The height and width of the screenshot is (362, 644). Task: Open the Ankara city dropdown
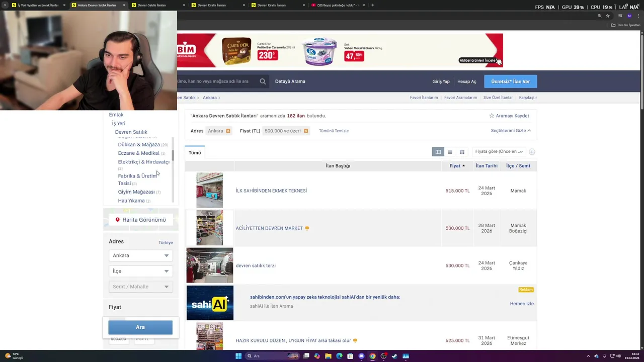click(140, 255)
